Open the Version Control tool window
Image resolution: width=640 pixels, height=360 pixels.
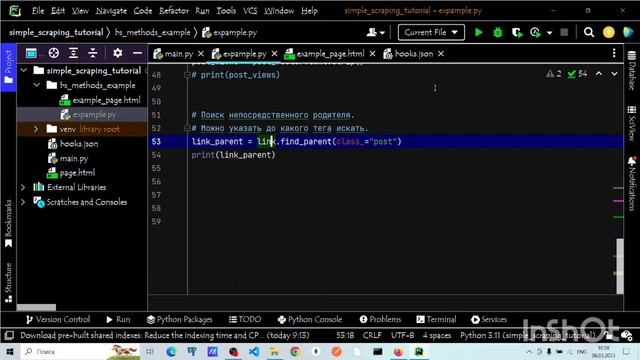[58, 320]
